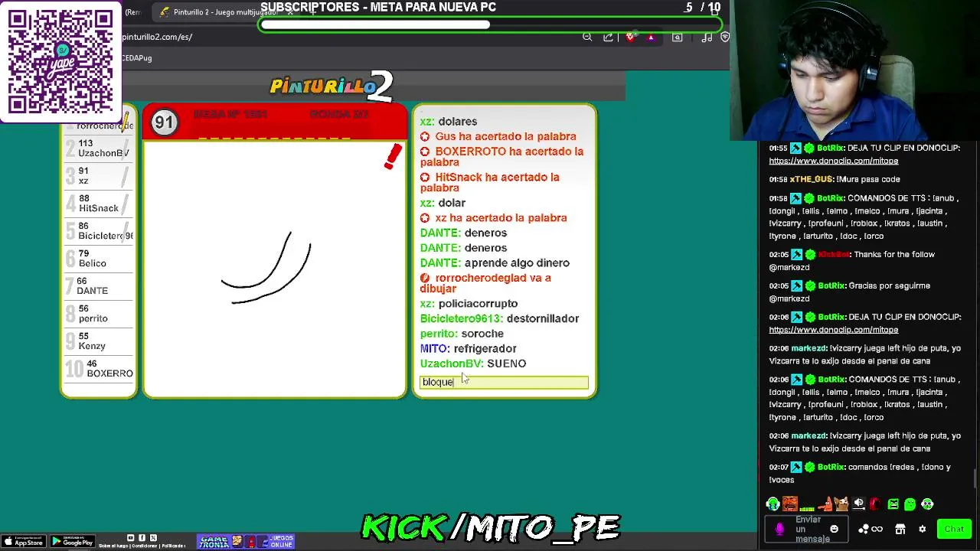
Task: Close the Pinturillo 2 browser tab
Action: pyautogui.click(x=290, y=12)
